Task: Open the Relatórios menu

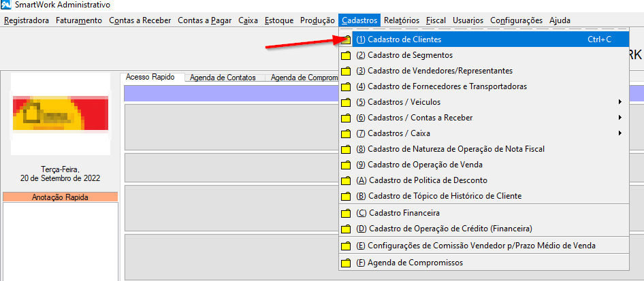Action: (x=401, y=20)
